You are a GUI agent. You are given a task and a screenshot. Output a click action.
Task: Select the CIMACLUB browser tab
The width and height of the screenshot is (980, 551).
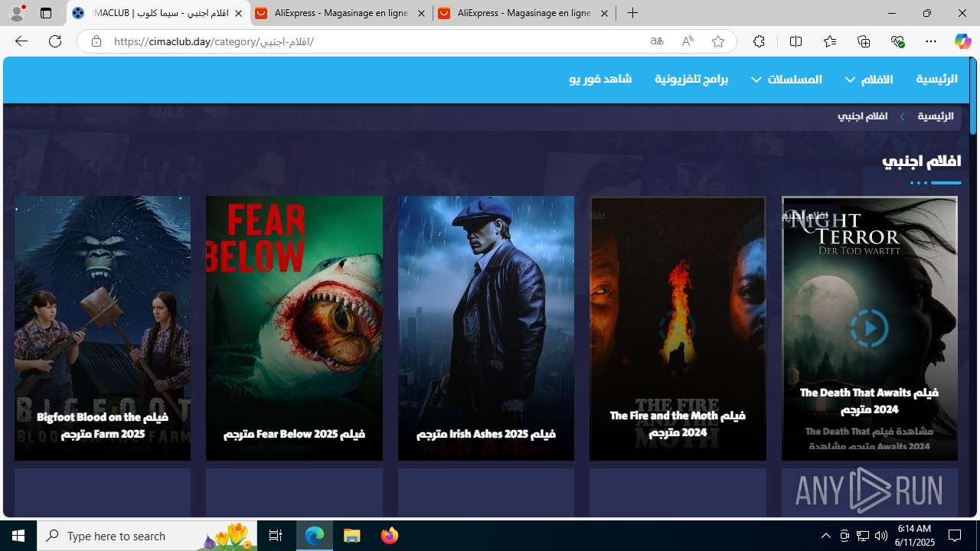point(158,13)
